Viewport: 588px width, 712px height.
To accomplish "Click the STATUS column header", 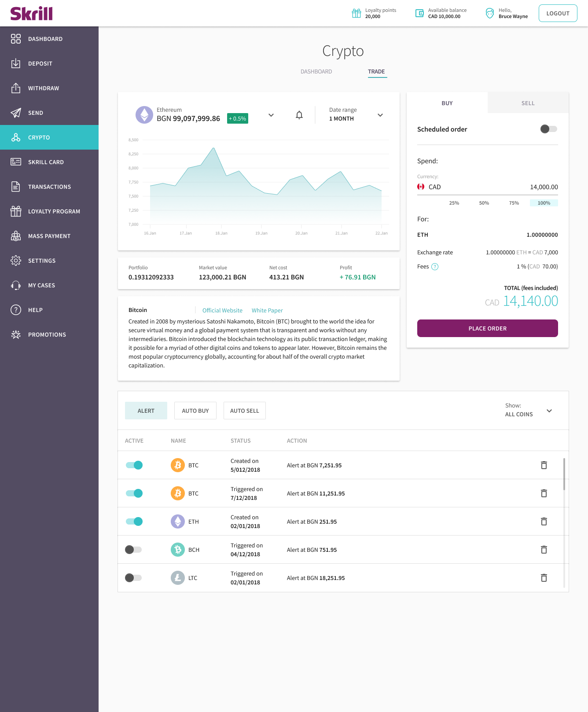I will tap(241, 440).
